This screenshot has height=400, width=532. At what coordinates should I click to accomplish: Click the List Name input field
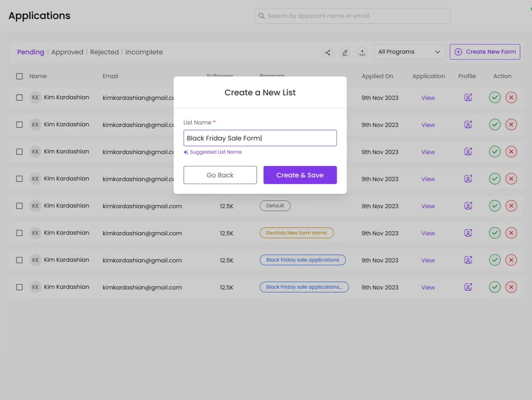(260, 138)
